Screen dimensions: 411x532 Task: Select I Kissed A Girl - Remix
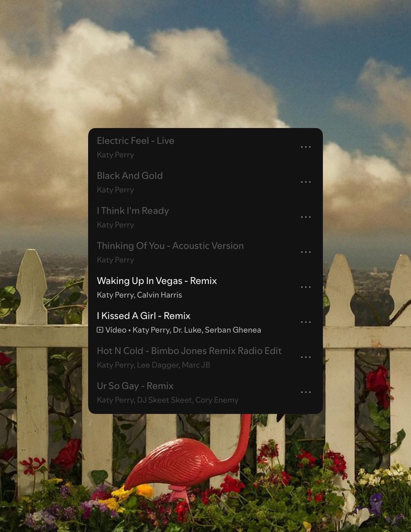point(144,316)
